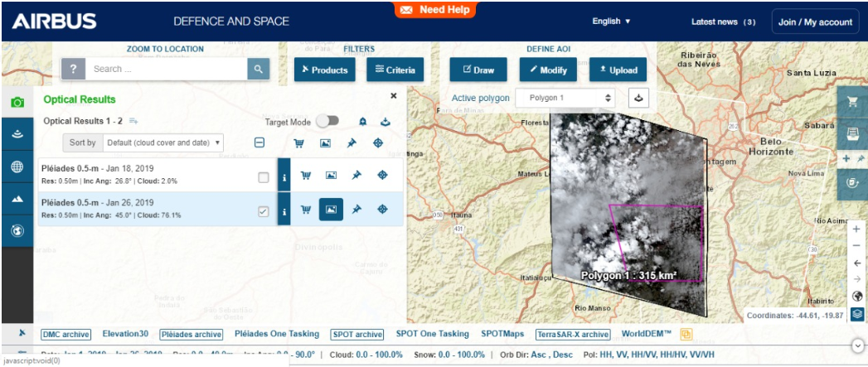The width and height of the screenshot is (868, 367).
Task: Select Pléiades One Tasking
Action: (x=277, y=334)
